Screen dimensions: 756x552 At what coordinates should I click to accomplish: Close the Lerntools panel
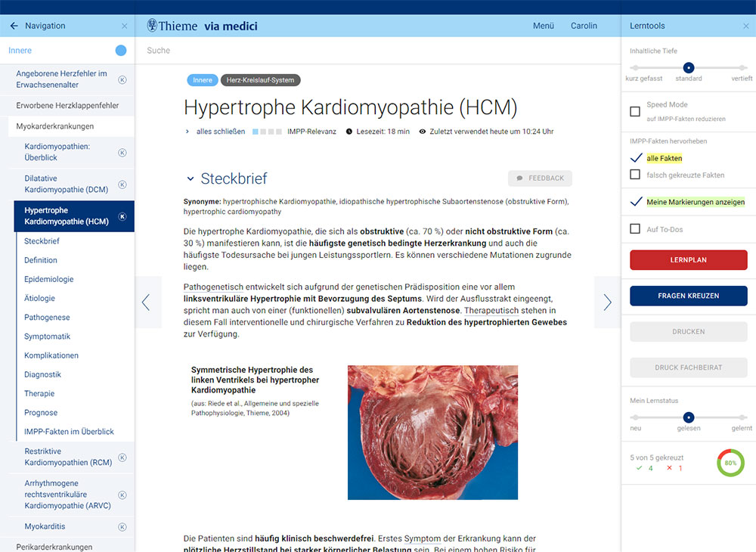click(x=746, y=26)
